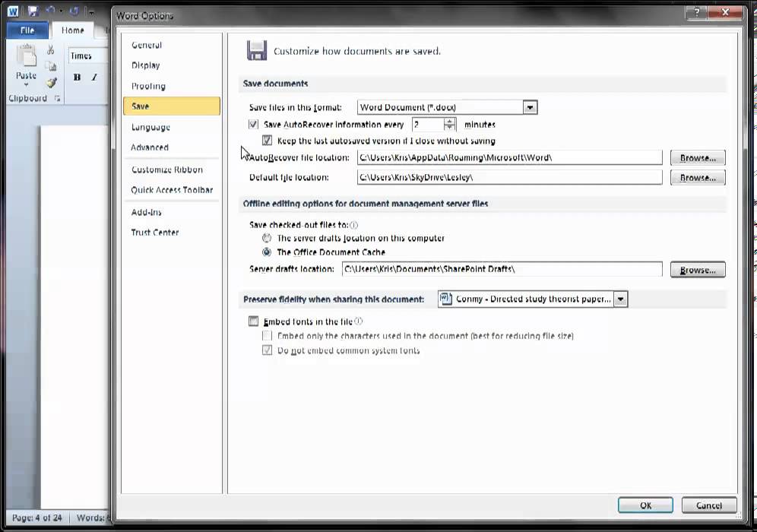The width and height of the screenshot is (757, 532).
Task: Click the Paste clipboard icon in ribbon
Action: (26, 55)
